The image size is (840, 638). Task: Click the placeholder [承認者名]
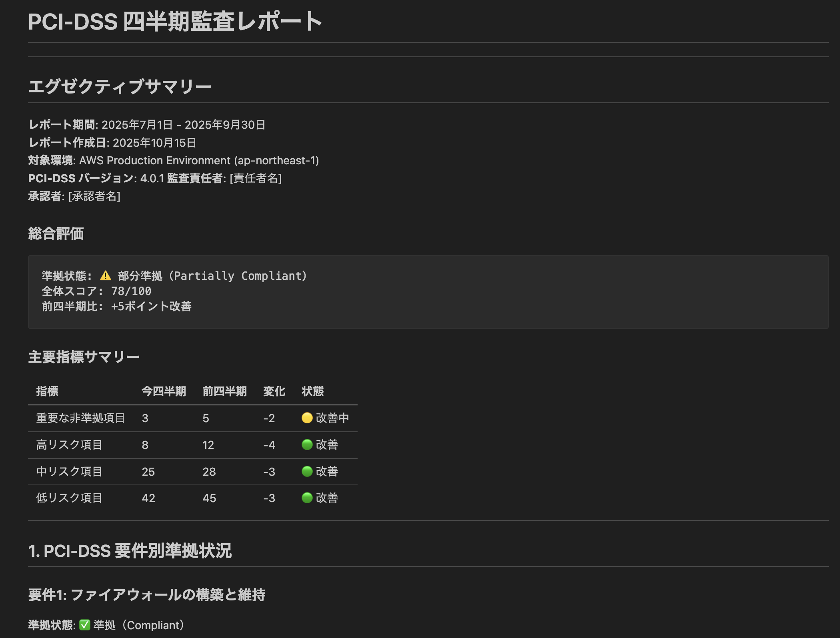tap(94, 196)
